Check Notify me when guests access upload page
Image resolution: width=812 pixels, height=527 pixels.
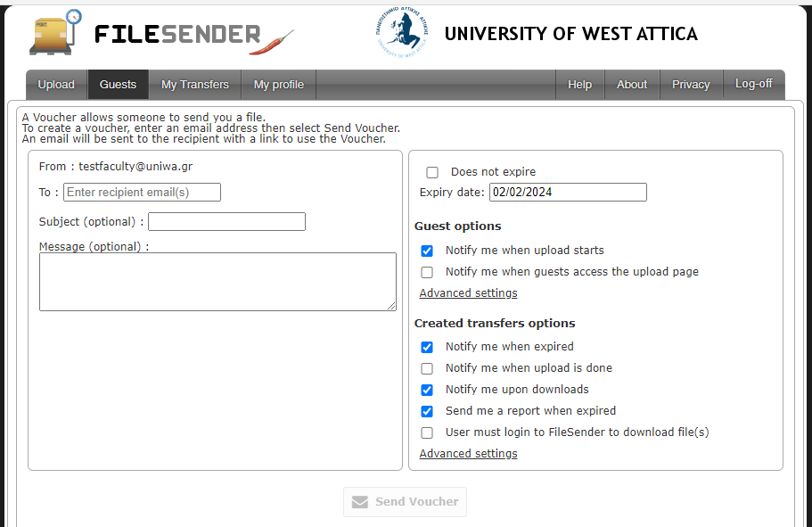coord(427,272)
